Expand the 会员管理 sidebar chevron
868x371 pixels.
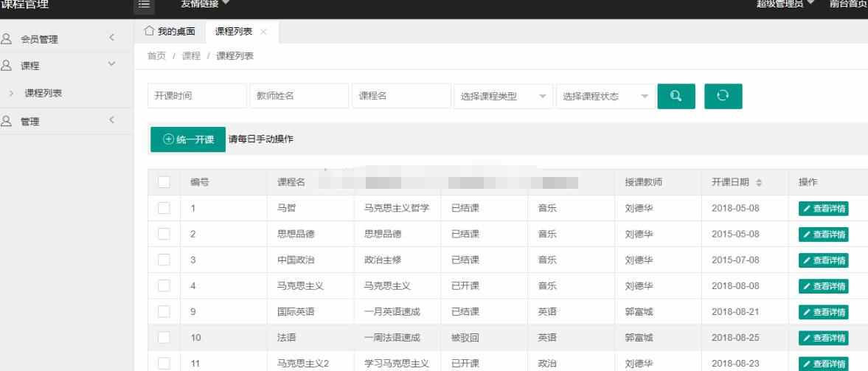112,38
